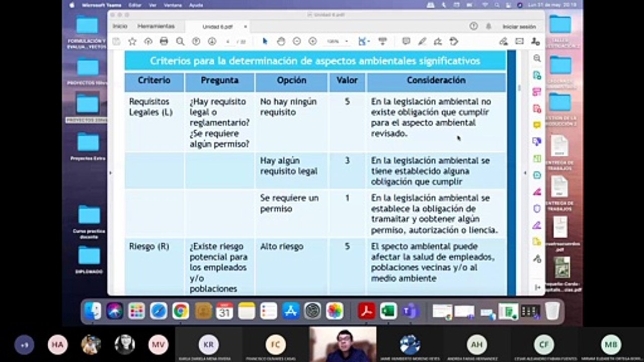Show additional participants with +3 bubble
The image size is (644, 362).
click(24, 345)
